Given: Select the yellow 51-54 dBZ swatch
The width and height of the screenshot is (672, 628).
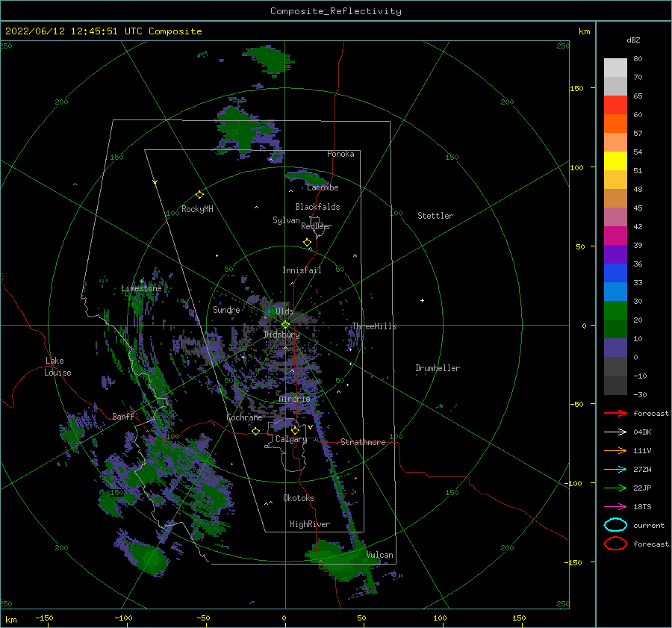Looking at the screenshot, I should [615, 161].
